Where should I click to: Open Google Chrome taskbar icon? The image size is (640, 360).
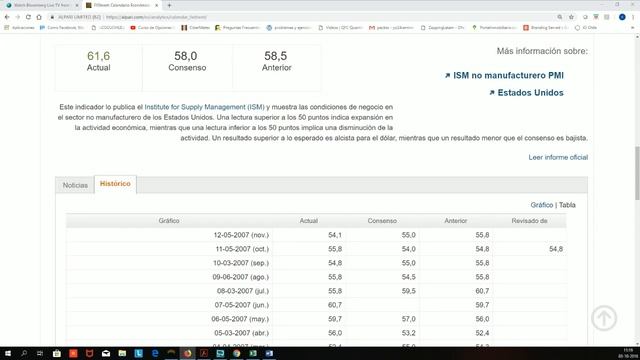[237, 353]
